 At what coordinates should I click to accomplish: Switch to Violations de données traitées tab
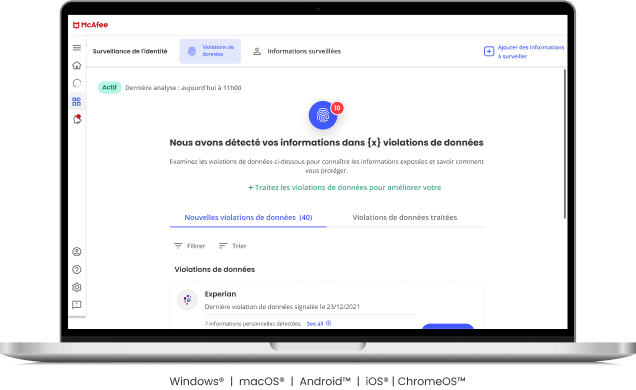[x=405, y=218]
